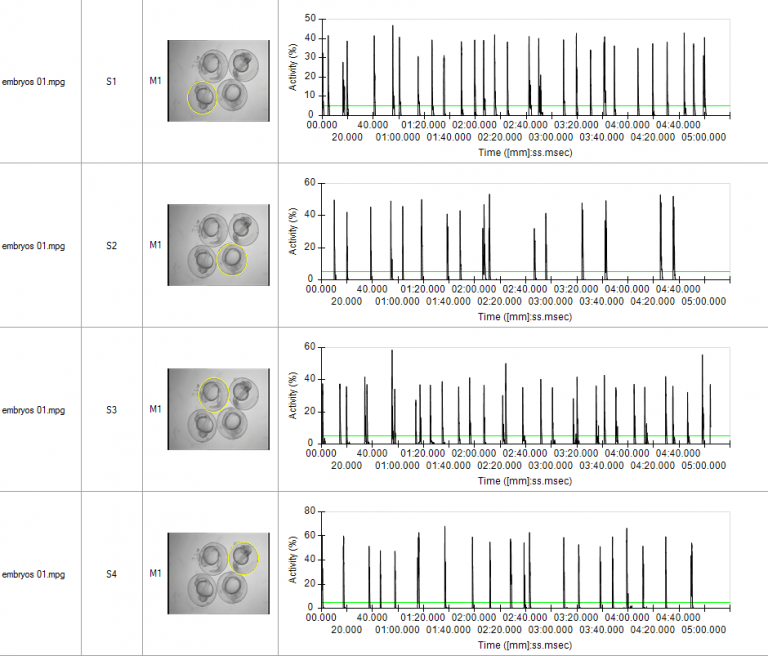
Task: Select the S2 embryo thumbnail image
Action: click(x=218, y=245)
